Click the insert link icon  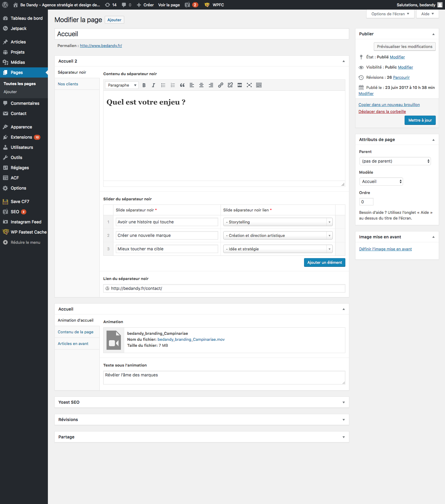[x=221, y=85]
